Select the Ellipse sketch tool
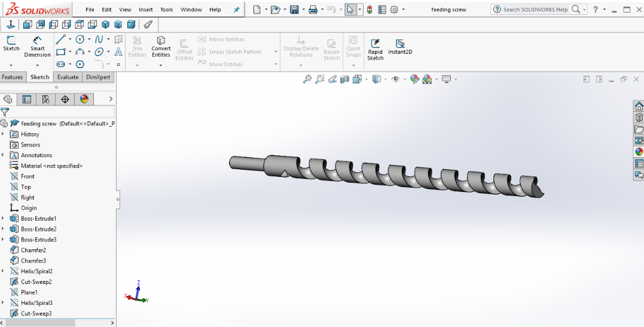The height and width of the screenshot is (327, 644). [99, 52]
